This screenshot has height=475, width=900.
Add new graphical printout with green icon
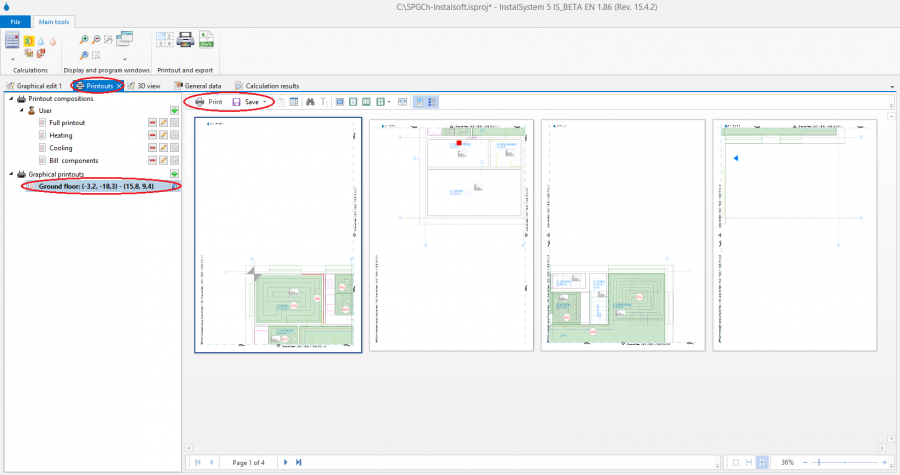point(174,174)
